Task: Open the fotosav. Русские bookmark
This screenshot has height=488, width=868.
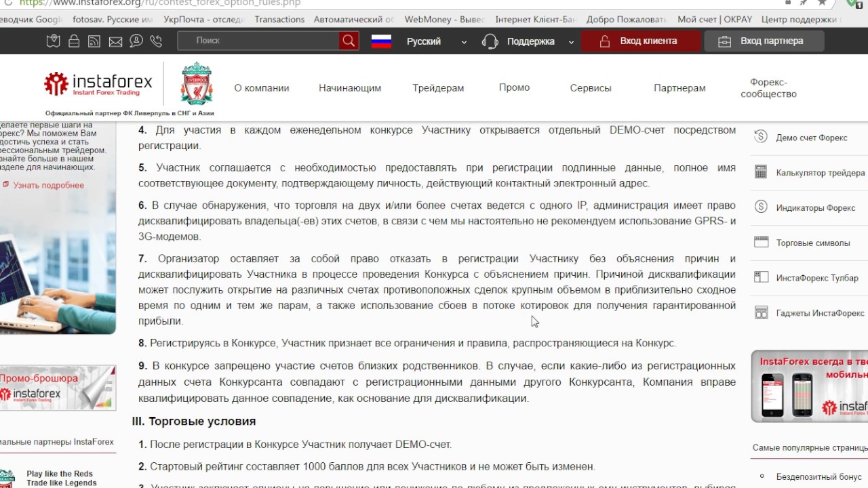Action: [x=113, y=20]
